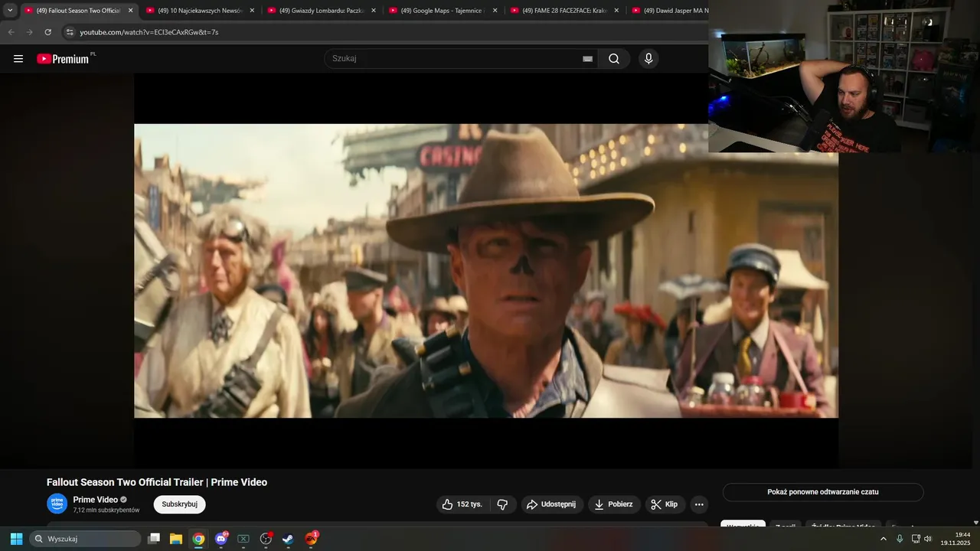Screen dimensions: 980x551
Task: Open Xbox Game Bar taskbar icon
Action: click(x=243, y=539)
